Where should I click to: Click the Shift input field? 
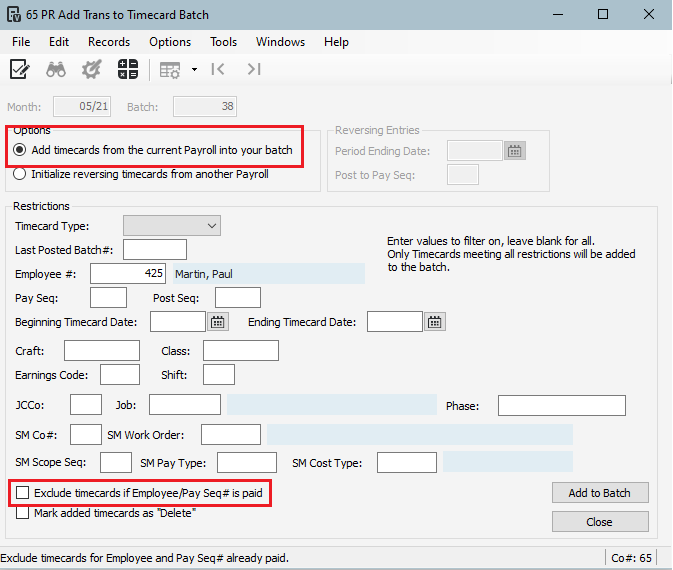click(x=219, y=375)
